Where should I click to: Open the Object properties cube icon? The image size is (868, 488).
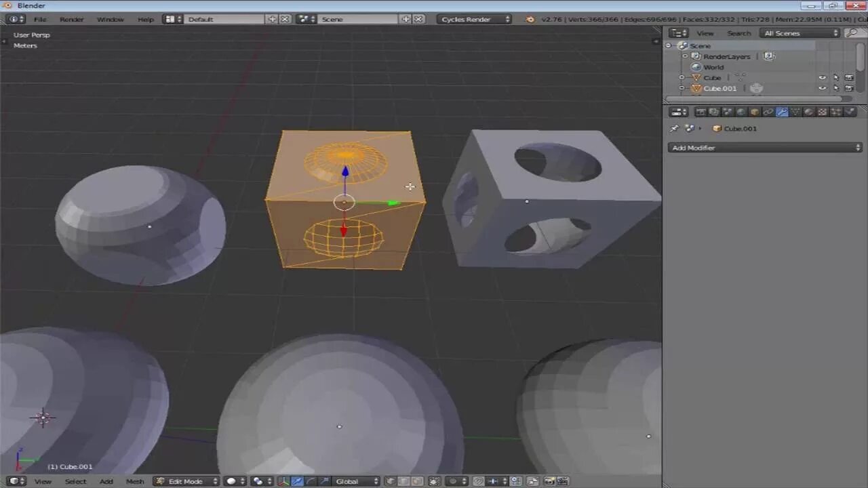coord(755,112)
